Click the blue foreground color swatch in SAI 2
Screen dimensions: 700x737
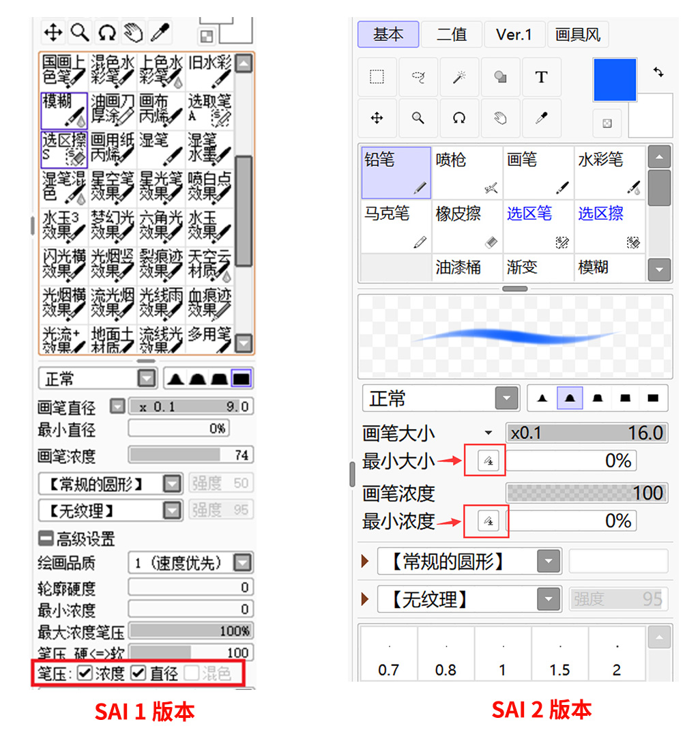coord(615,79)
